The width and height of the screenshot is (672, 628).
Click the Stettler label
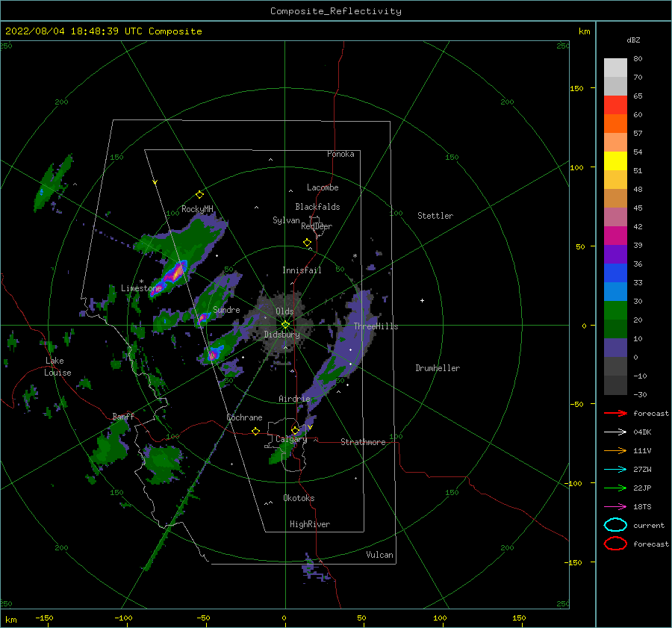click(x=435, y=216)
